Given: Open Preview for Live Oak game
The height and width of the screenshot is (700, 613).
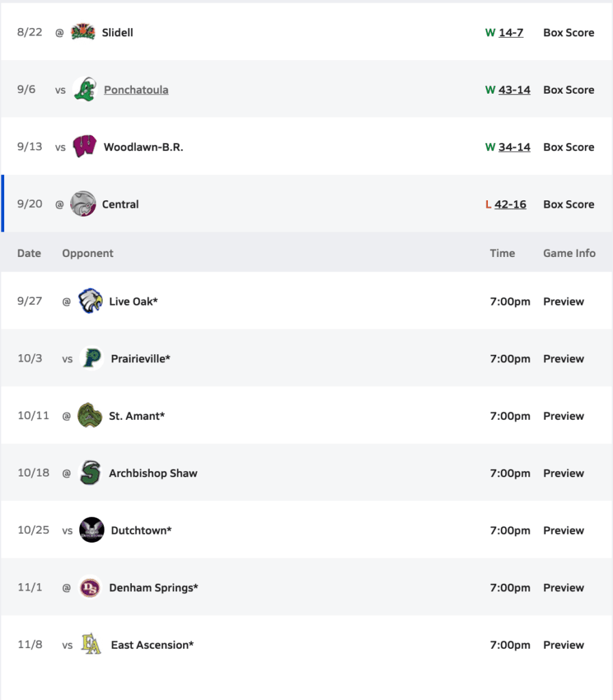Looking at the screenshot, I should tap(564, 301).
